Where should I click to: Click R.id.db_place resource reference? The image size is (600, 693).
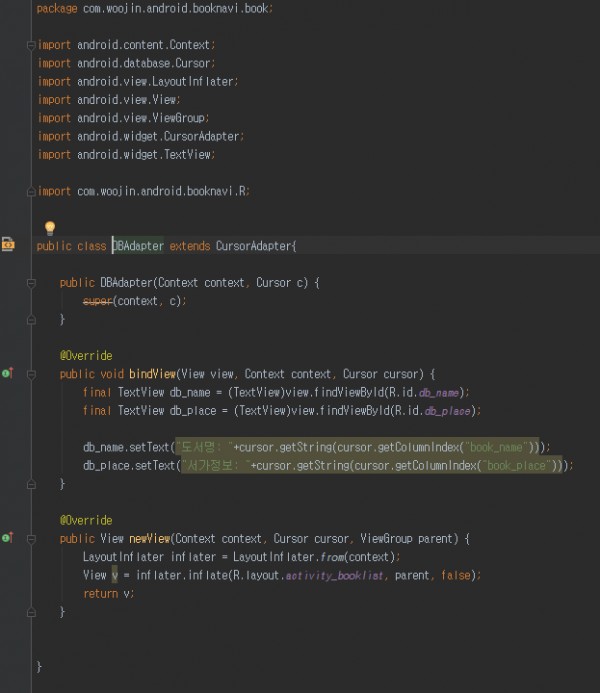point(433,411)
